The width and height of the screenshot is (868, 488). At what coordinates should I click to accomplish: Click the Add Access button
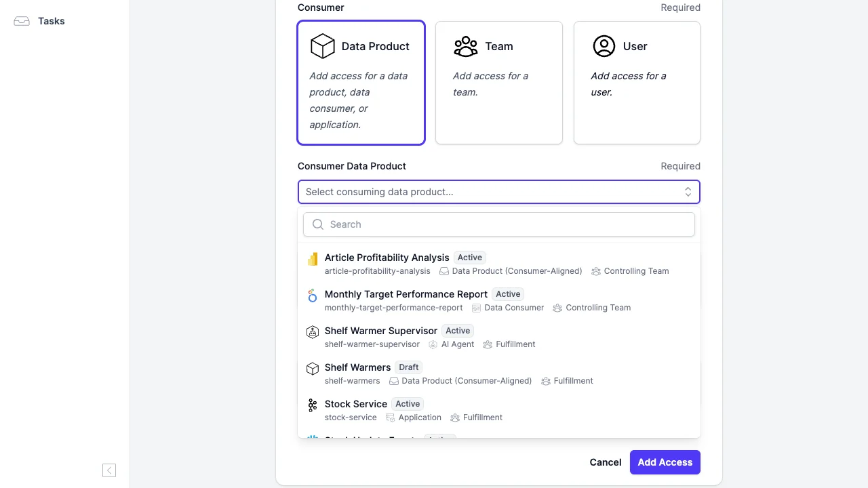(665, 462)
